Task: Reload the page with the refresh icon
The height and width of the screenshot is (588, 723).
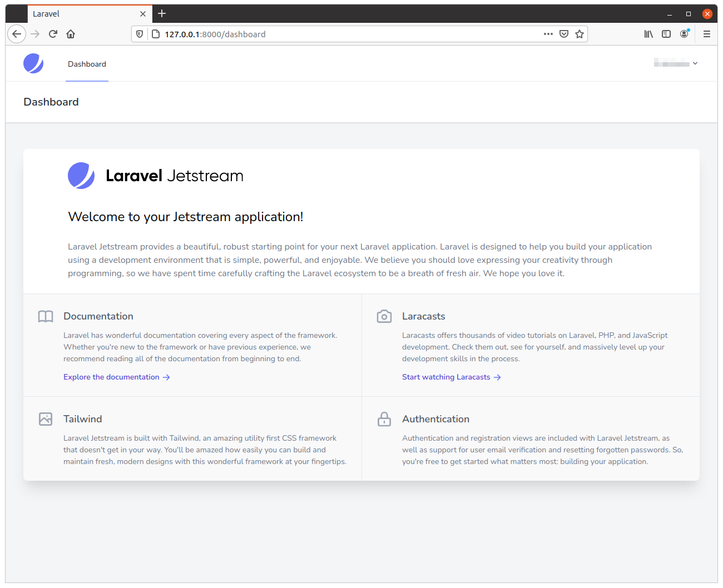Action: click(x=53, y=34)
